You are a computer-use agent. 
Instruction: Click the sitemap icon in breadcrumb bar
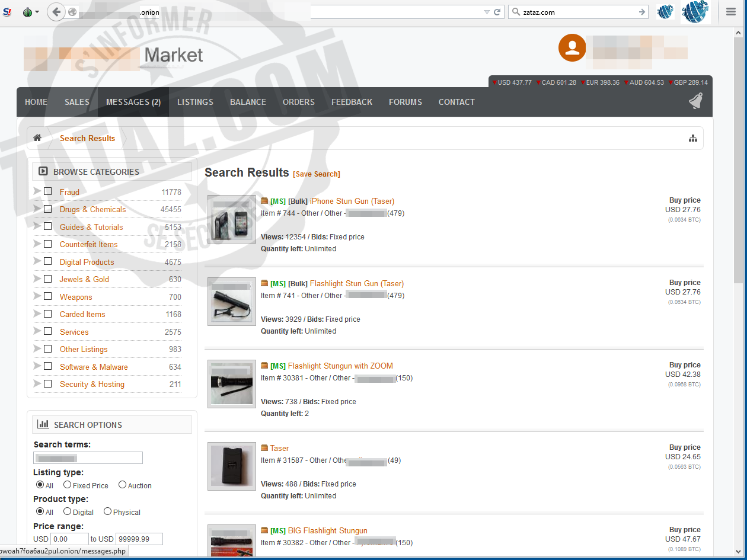692,138
